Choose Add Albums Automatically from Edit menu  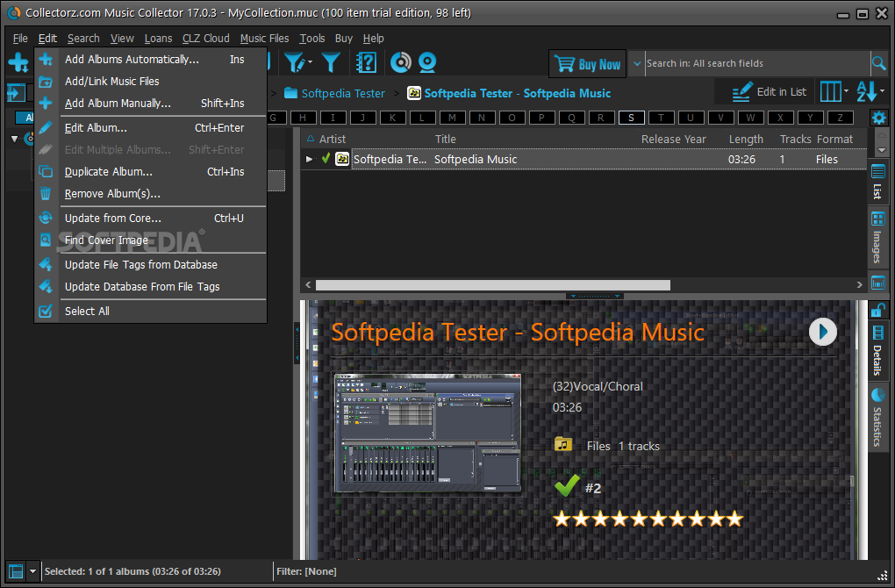[x=151, y=60]
